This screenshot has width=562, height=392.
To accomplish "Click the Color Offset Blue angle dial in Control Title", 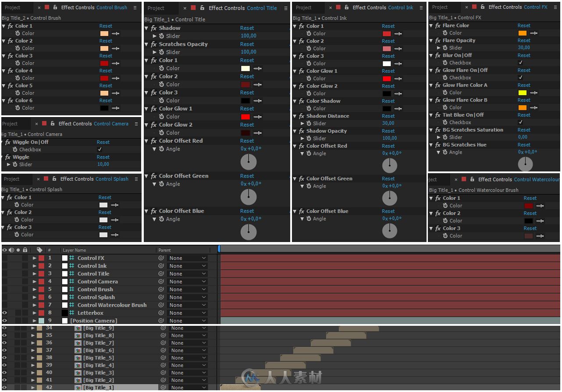I will point(249,232).
